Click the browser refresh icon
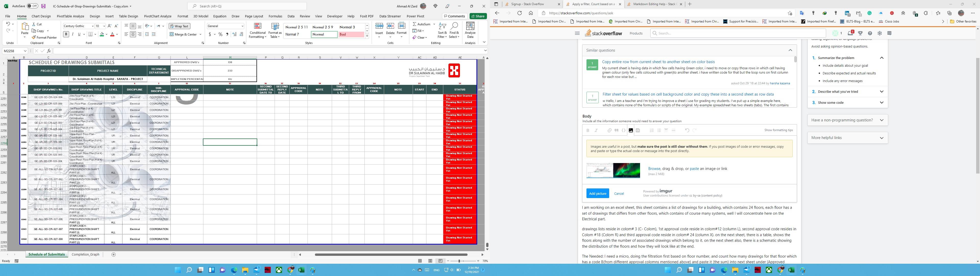 519,13
